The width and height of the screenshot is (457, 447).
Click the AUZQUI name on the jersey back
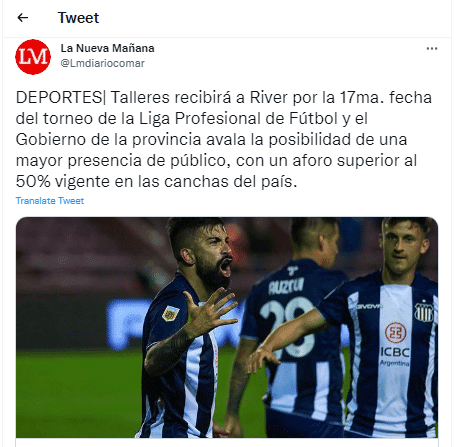[286, 286]
